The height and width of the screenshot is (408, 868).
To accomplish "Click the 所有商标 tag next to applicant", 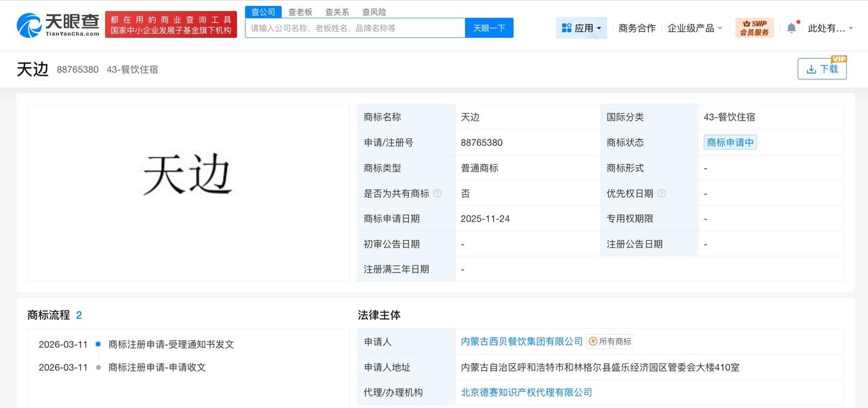I will point(612,342).
